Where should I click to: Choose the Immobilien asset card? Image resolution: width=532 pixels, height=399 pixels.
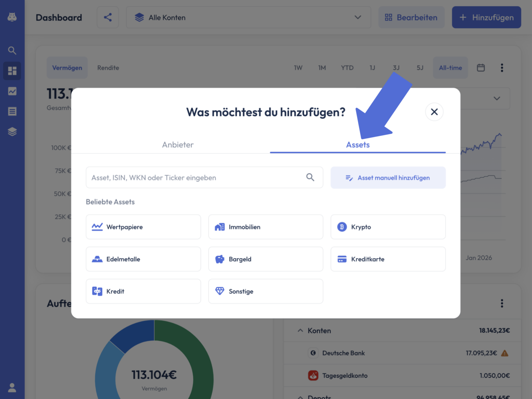(266, 227)
